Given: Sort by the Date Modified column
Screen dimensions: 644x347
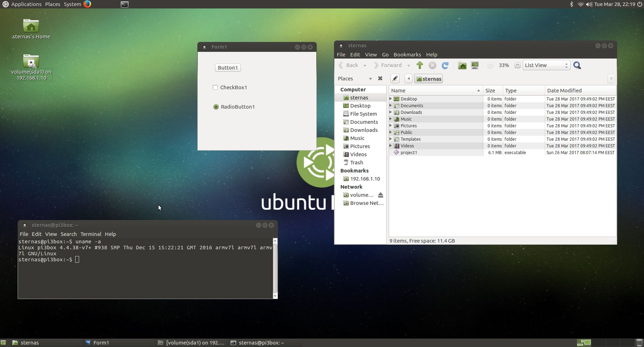Looking at the screenshot, I should pyautogui.click(x=580, y=91).
